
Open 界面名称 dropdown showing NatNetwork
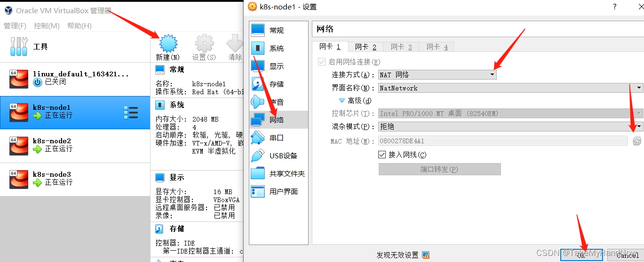tap(510, 88)
